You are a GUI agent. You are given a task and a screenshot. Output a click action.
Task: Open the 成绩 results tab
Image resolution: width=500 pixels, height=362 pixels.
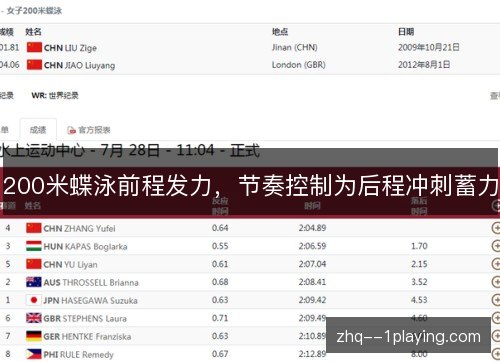[38, 130]
